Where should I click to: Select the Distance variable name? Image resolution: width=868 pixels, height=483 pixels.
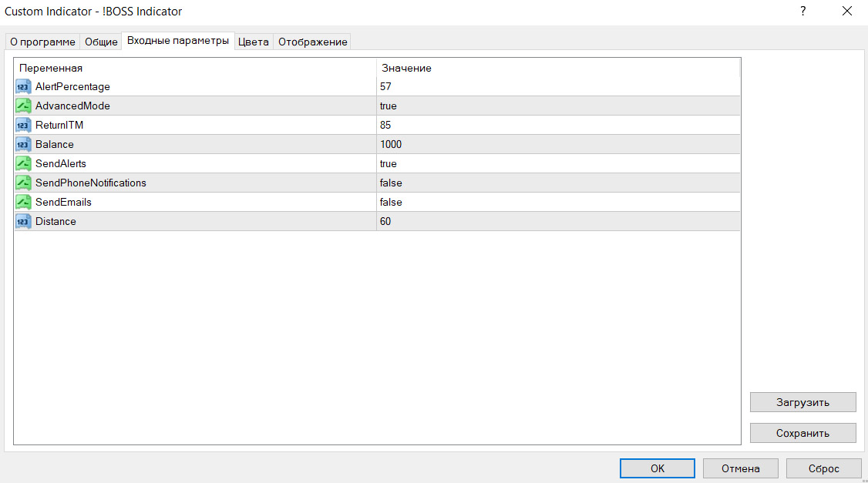click(56, 221)
